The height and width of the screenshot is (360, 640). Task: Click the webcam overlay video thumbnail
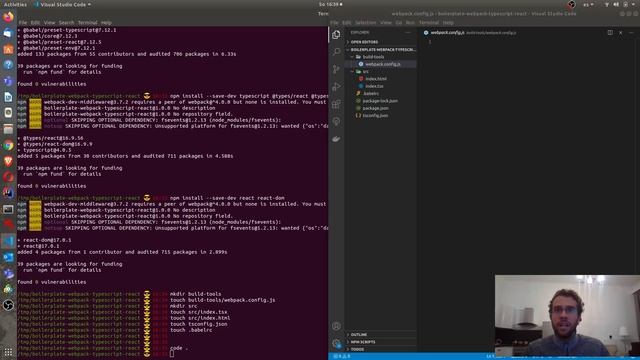click(x=567, y=317)
